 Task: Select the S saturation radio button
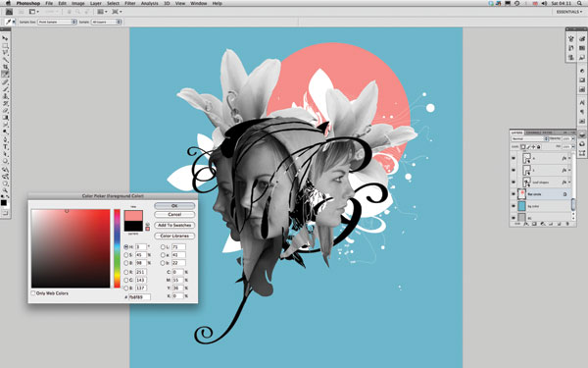tap(126, 255)
